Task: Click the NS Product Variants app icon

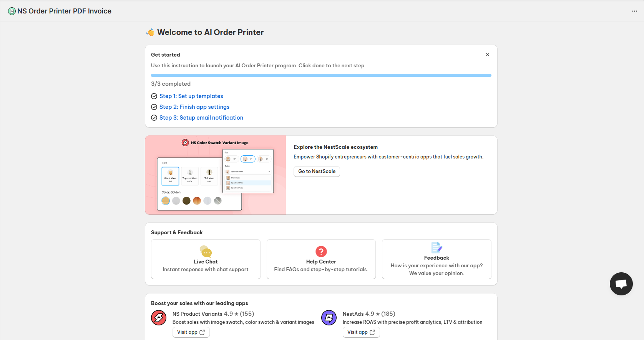Action: [x=159, y=318]
